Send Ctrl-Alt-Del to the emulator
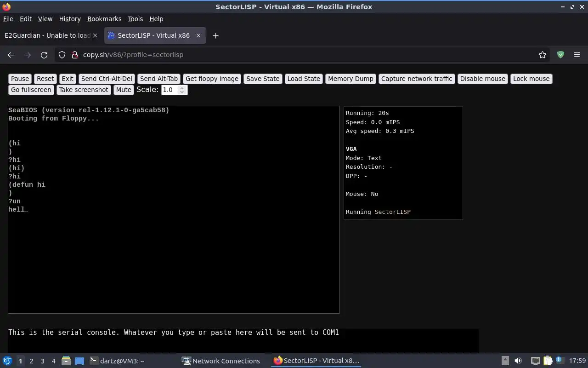The image size is (588, 368). [x=107, y=79]
